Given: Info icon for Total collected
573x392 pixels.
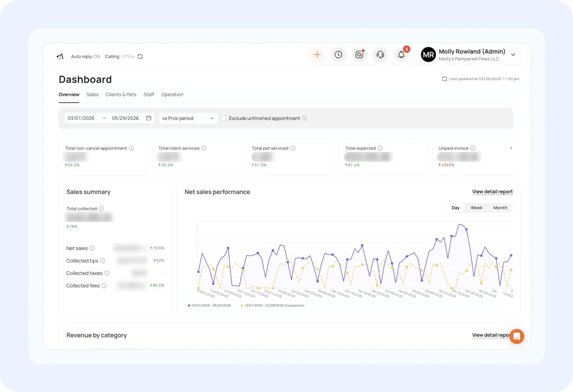Looking at the screenshot, I should pos(101,209).
